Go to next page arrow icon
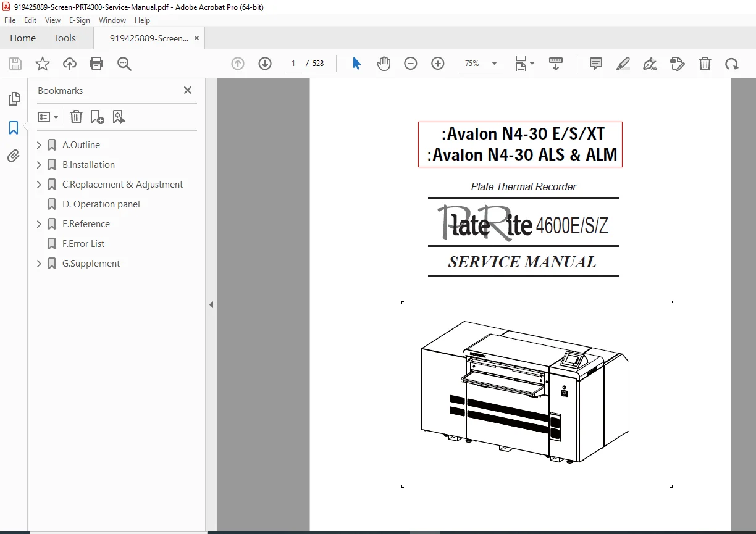756x534 pixels. (x=265, y=64)
